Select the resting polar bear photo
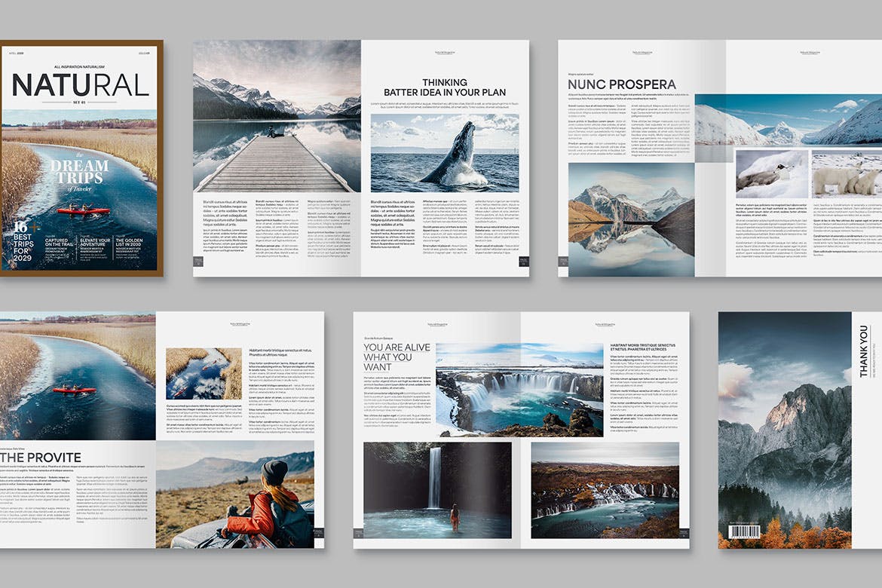 tap(771, 174)
